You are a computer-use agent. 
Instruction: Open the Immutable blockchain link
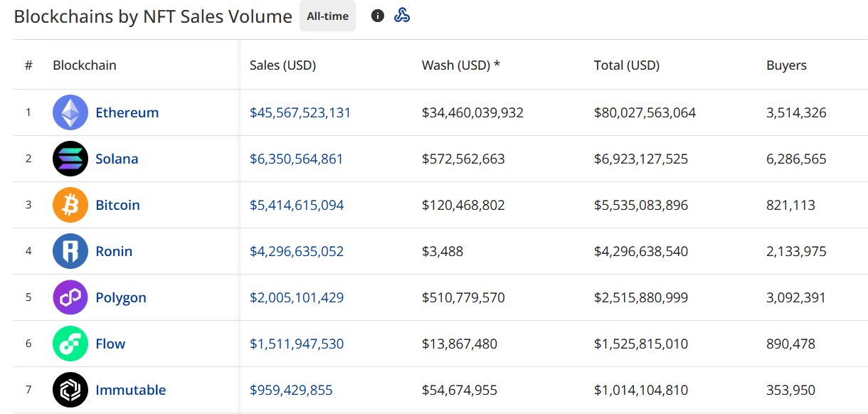pos(131,390)
